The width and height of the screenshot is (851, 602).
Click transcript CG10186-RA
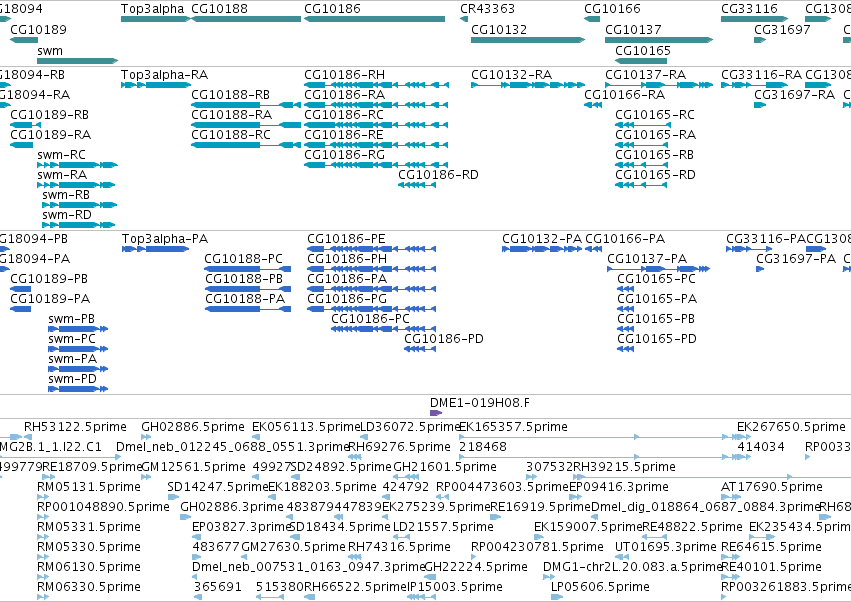377,105
